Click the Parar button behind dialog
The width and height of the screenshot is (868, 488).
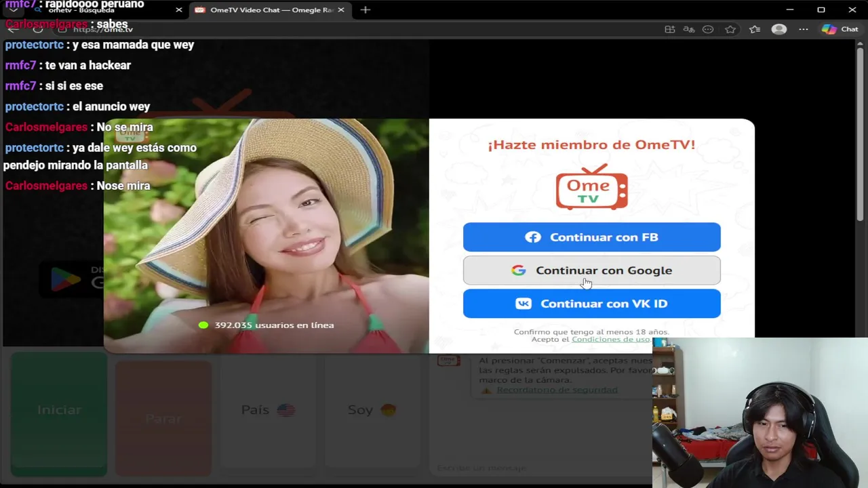pos(163,418)
